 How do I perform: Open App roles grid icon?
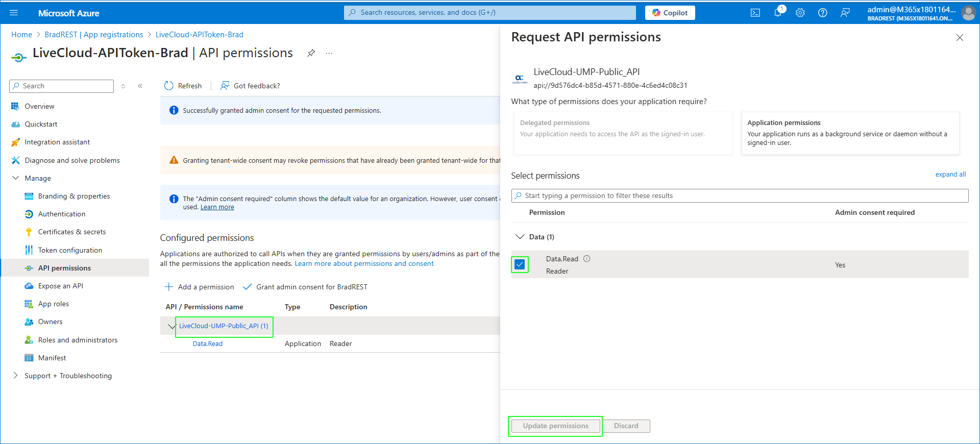[x=29, y=304]
